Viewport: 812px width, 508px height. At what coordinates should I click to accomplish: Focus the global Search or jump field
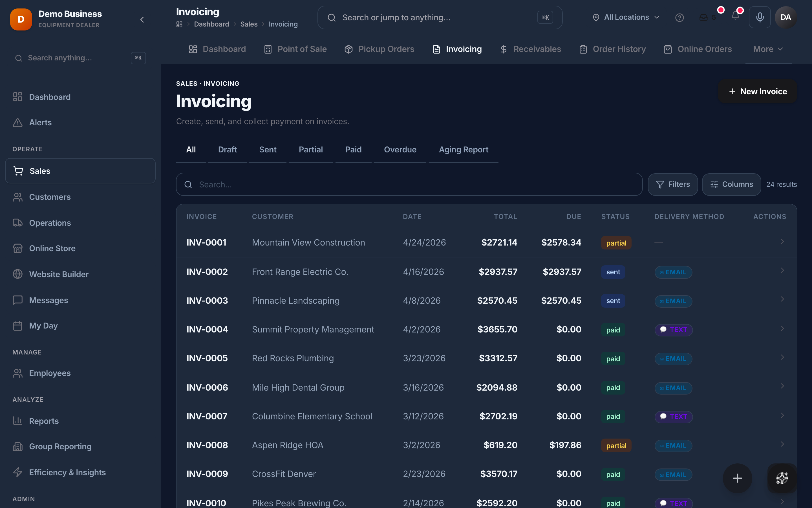tap(440, 17)
